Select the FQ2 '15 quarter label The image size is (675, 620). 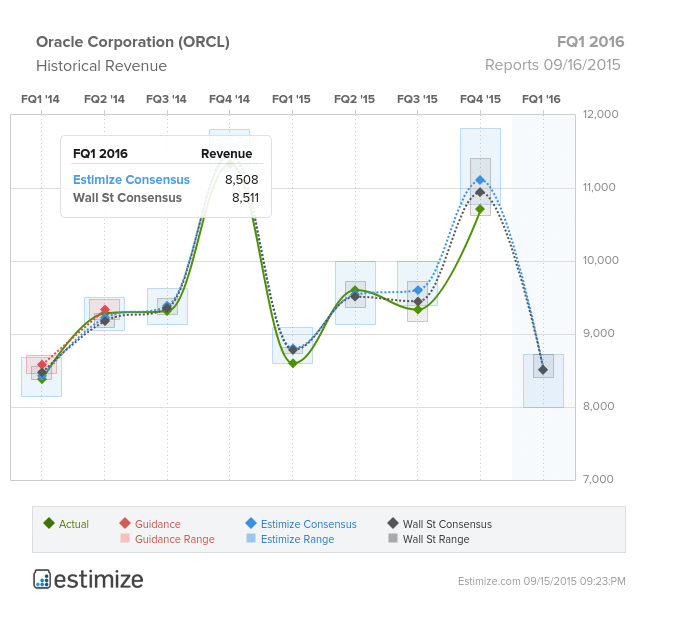pos(354,99)
